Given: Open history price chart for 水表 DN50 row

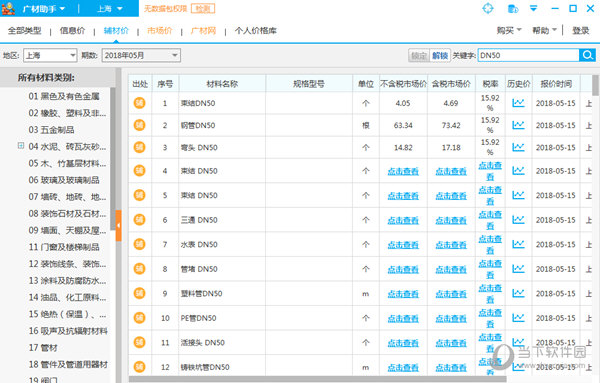Looking at the screenshot, I should click(518, 244).
